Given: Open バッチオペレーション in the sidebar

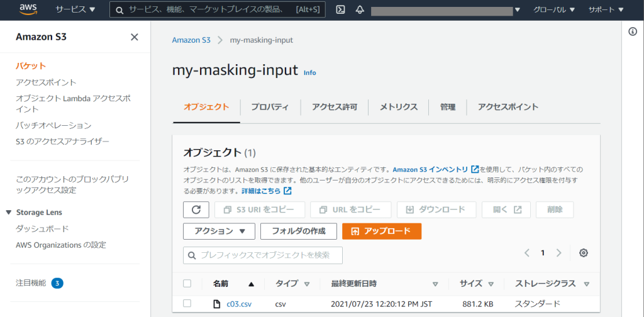Looking at the screenshot, I should tap(53, 125).
